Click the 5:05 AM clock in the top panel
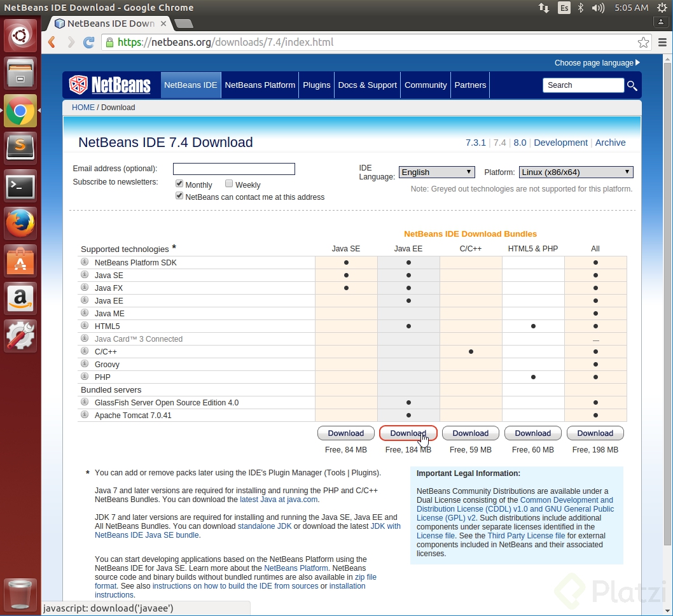Viewport: 673px width, 616px height. coord(632,8)
